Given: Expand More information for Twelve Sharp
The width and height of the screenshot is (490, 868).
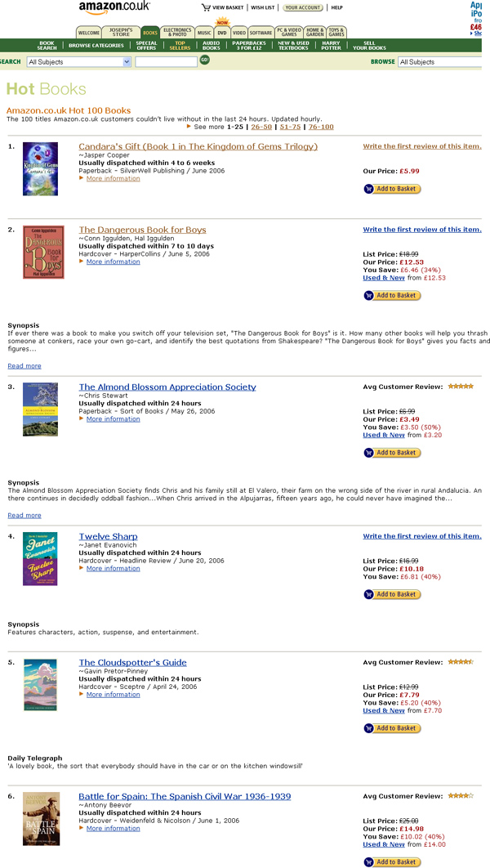Looking at the screenshot, I should [113, 568].
